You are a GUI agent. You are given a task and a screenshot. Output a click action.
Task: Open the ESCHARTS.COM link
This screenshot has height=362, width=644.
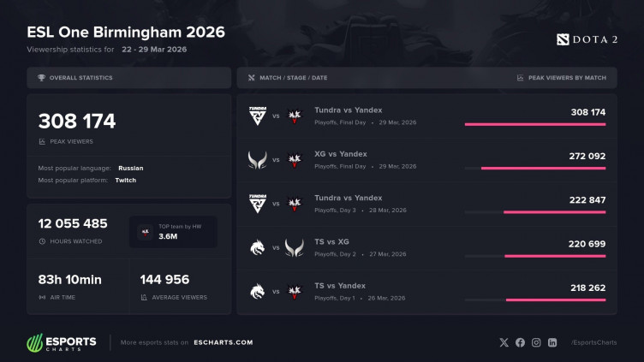click(x=222, y=342)
